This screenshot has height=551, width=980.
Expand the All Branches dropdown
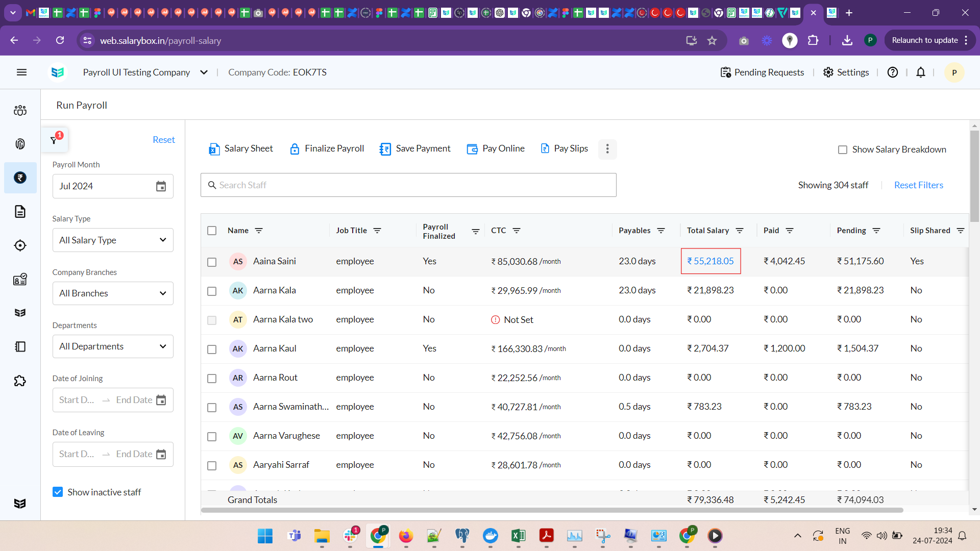pyautogui.click(x=113, y=293)
